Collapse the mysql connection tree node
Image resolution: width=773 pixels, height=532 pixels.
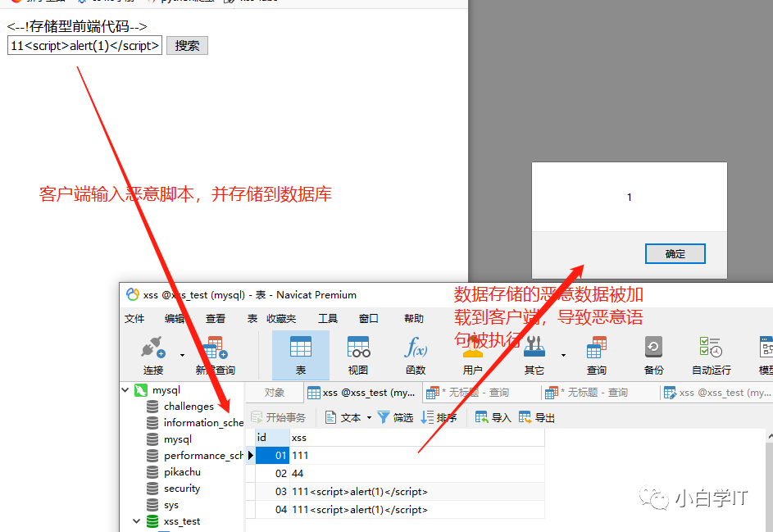pos(125,390)
